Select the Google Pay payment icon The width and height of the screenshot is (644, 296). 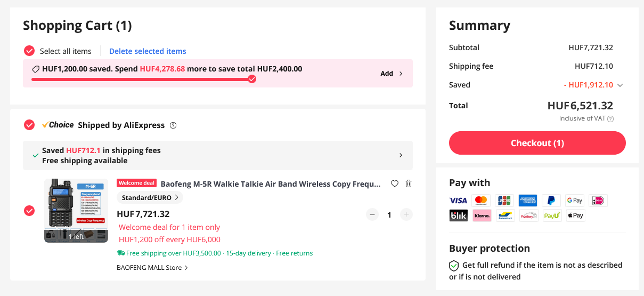tap(575, 201)
